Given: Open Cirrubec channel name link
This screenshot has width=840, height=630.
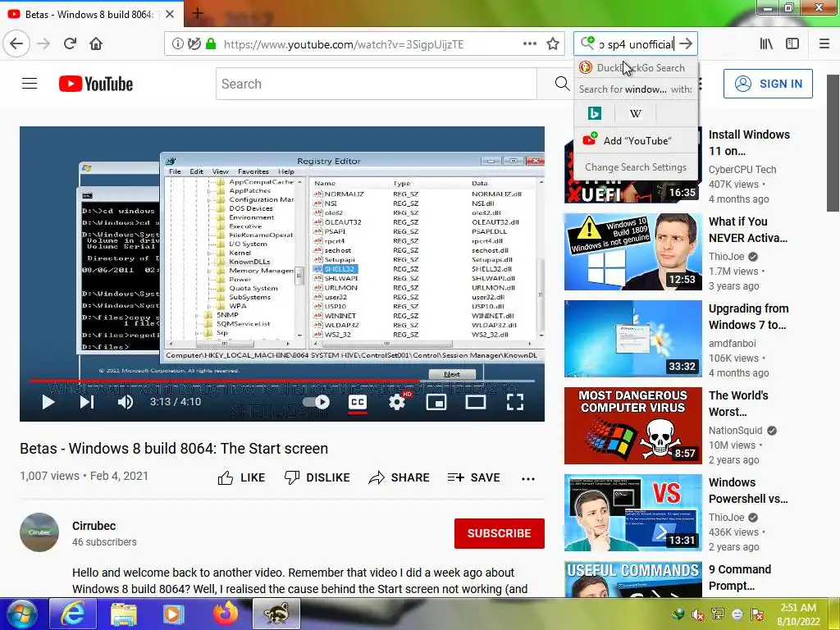Looking at the screenshot, I should [94, 526].
